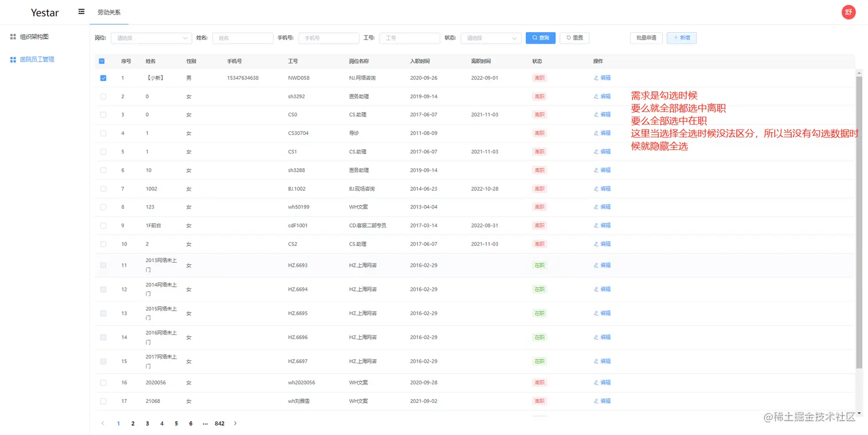Open 医院员工管理 in the sidebar
Viewport: 868px width, 435px height.
click(x=37, y=59)
